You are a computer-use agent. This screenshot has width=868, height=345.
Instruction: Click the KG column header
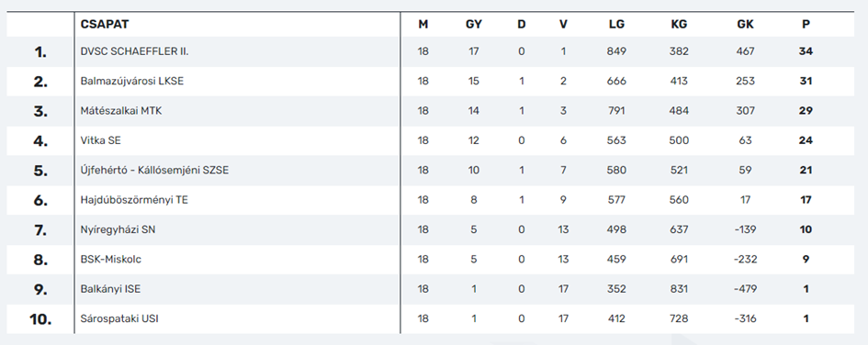click(679, 25)
